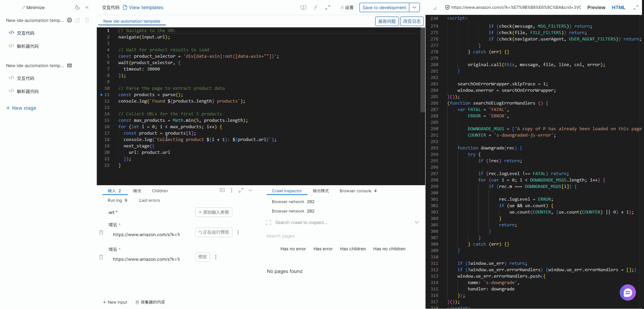Click the edit icon beside first template name
The image size is (644, 309).
(x=78, y=20)
